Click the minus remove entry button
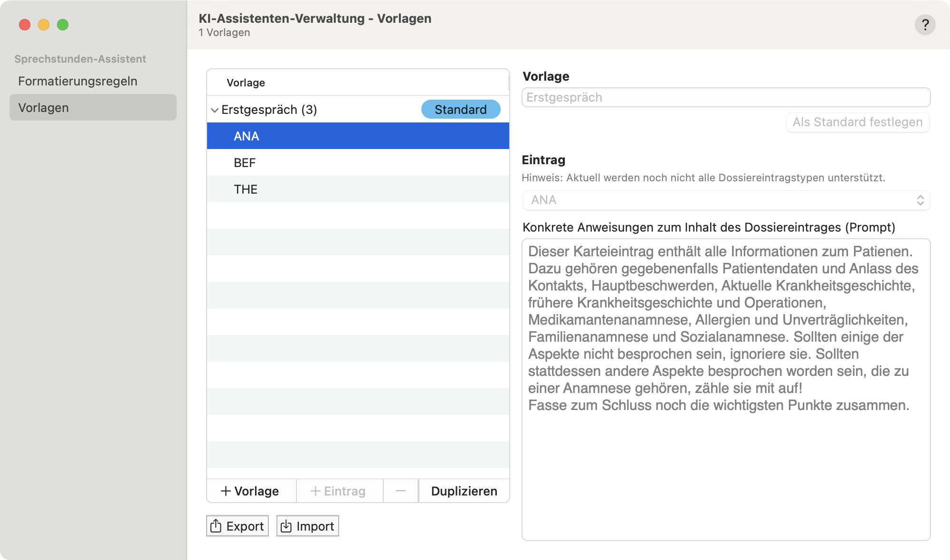This screenshot has width=950, height=560. coord(400,491)
